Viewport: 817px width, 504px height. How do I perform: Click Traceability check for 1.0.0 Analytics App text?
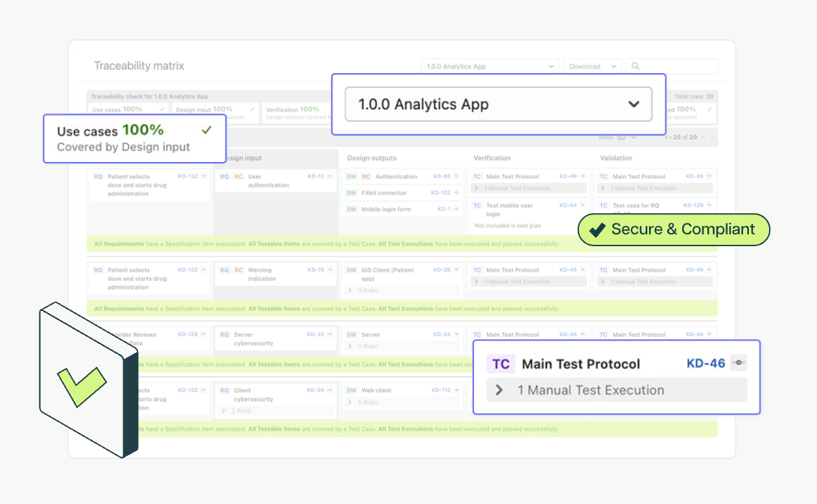[150, 97]
